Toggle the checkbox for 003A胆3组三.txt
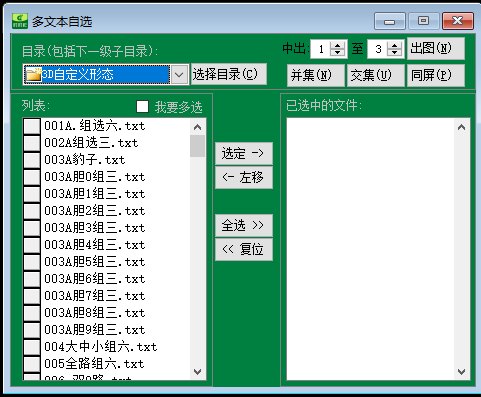 [x=32, y=228]
